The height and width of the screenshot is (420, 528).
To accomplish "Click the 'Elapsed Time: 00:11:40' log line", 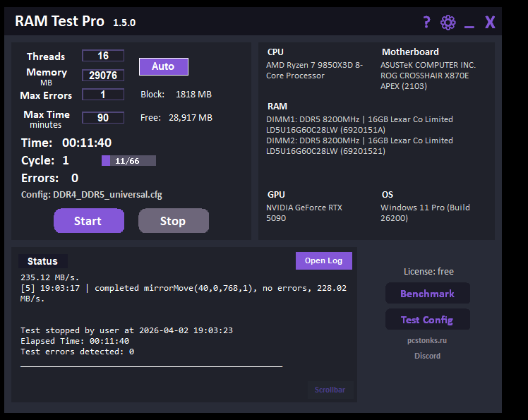I will click(x=75, y=341).
